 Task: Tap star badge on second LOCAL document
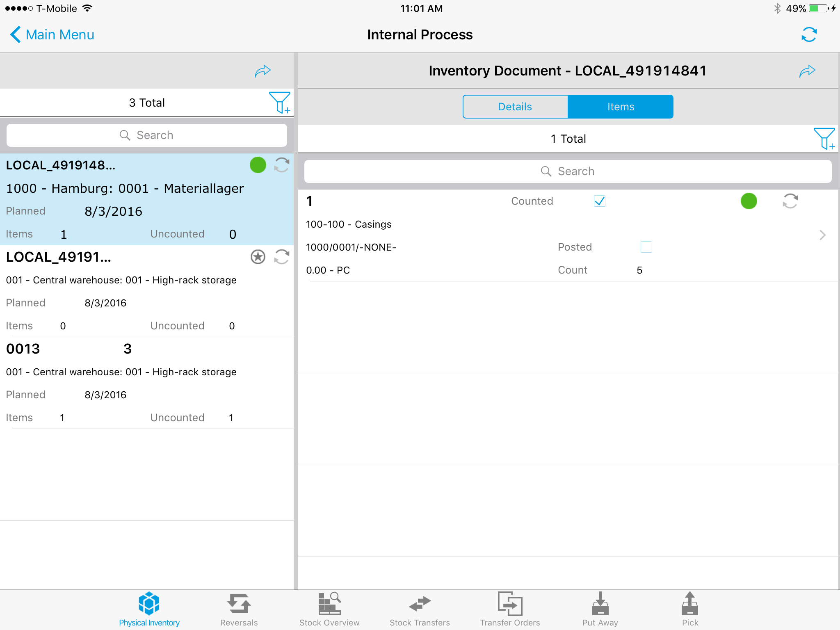[x=258, y=257]
